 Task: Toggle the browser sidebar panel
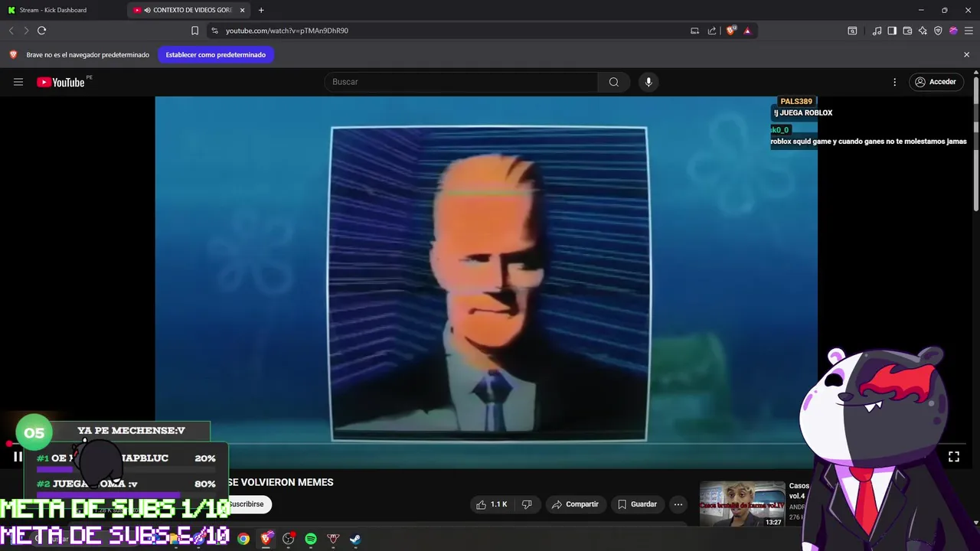(892, 31)
